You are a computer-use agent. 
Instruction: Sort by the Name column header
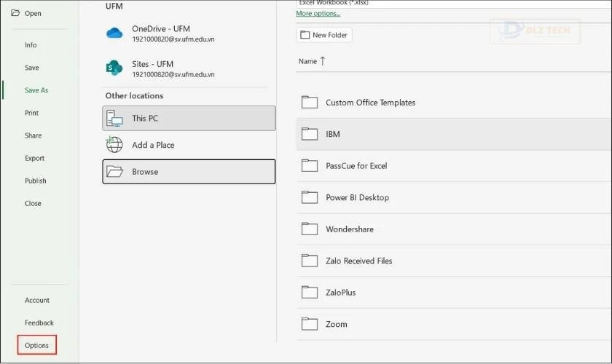point(307,61)
